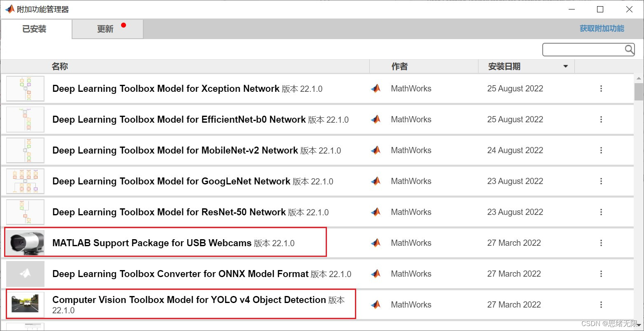This screenshot has height=331, width=644.
Task: Click MATLAB logo in title bar
Action: coord(9,9)
